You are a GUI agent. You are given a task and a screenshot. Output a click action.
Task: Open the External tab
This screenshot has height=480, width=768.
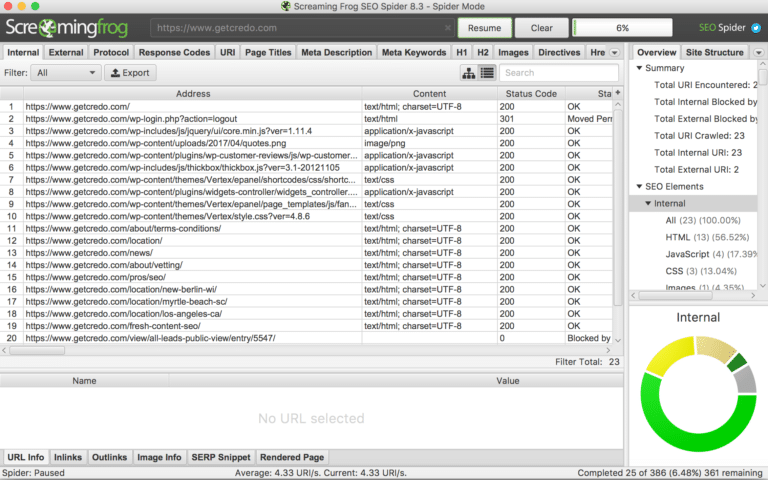(x=66, y=52)
